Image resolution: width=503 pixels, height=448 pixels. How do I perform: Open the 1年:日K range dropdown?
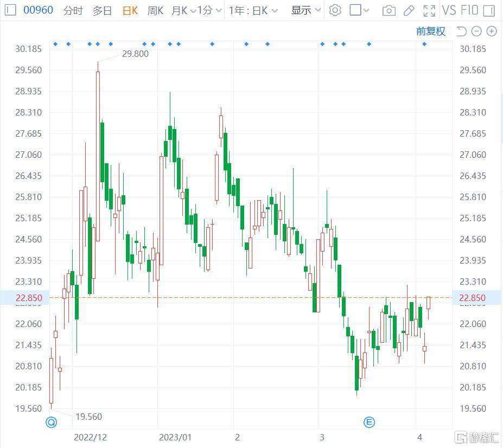253,10
